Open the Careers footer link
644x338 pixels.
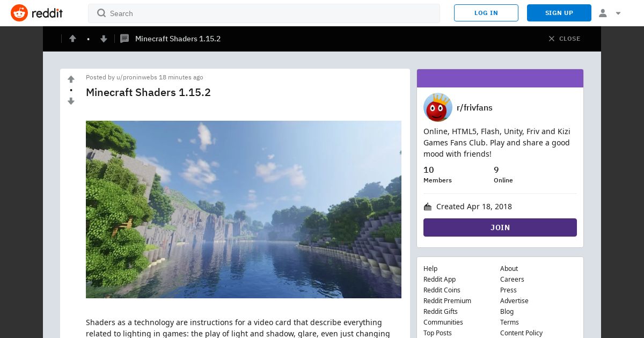point(512,279)
